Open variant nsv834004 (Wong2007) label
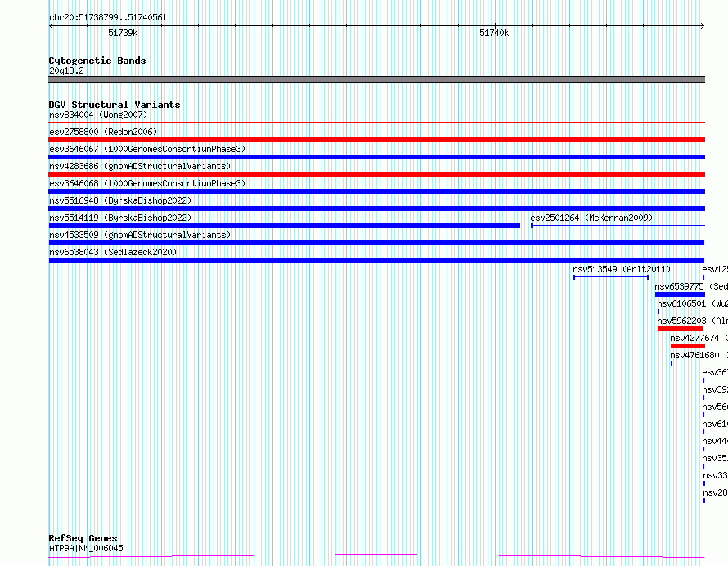728x566 pixels. tap(98, 115)
